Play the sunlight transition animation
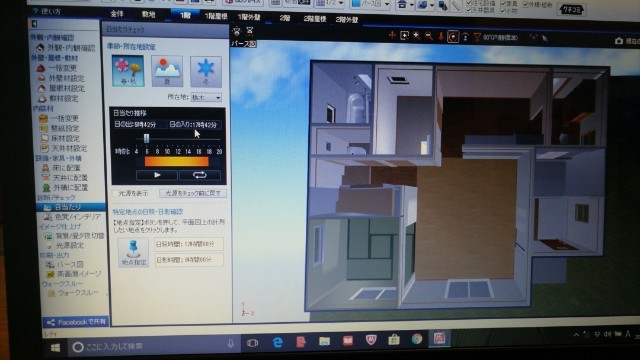Image resolution: width=640 pixels, height=360 pixels. coord(157,175)
